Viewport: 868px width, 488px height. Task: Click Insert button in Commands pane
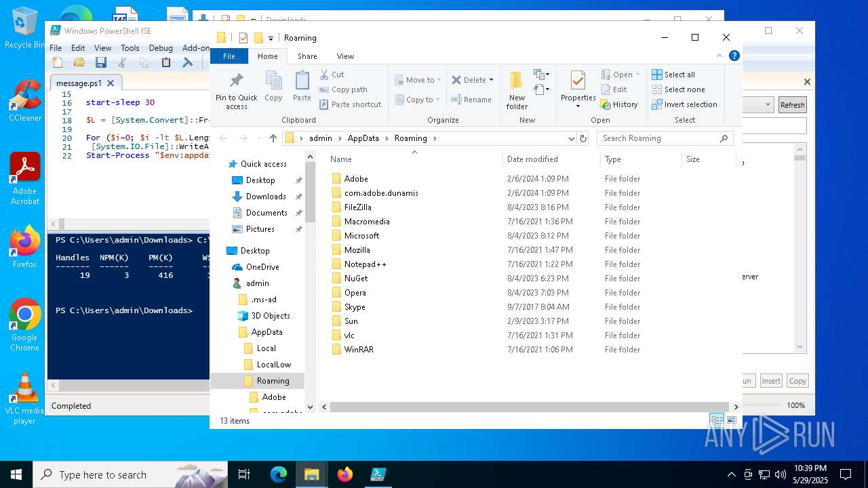click(771, 381)
